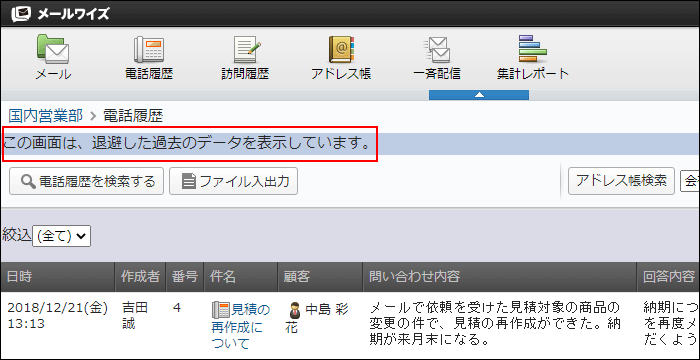Open 見積の再作成について record link
The width and height of the screenshot is (700, 360).
tap(241, 327)
